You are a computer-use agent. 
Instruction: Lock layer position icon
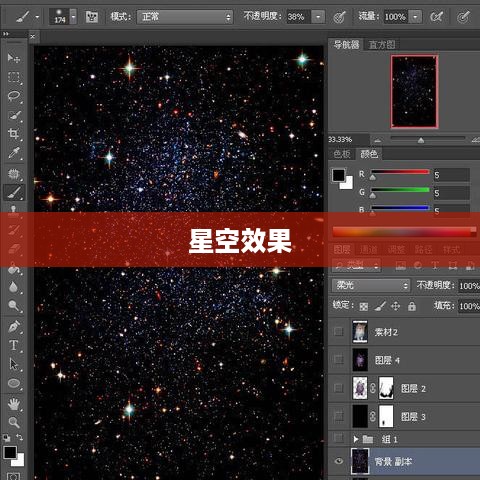395,306
